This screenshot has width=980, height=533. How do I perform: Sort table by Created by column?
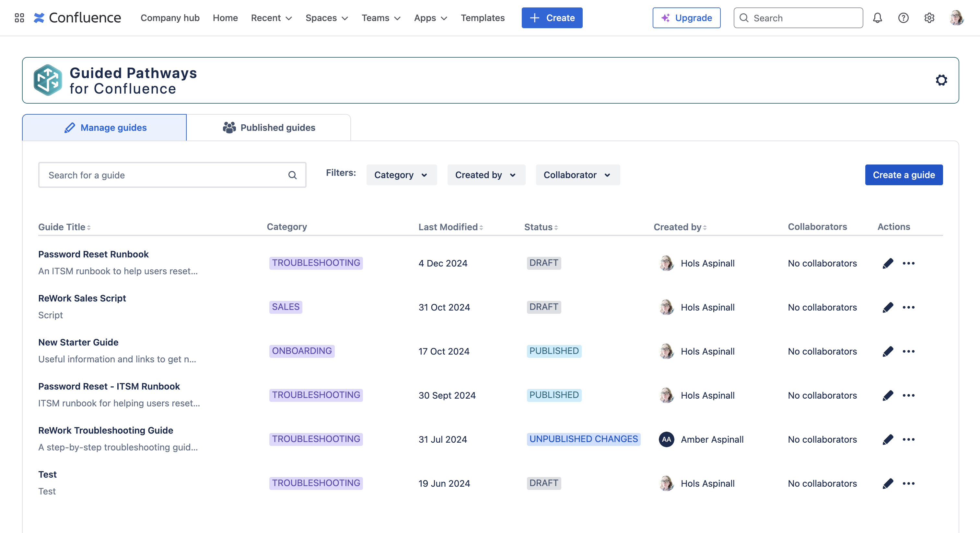coord(680,227)
